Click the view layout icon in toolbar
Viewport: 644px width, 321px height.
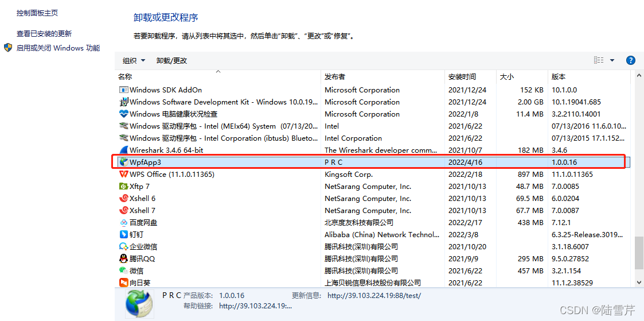(599, 60)
